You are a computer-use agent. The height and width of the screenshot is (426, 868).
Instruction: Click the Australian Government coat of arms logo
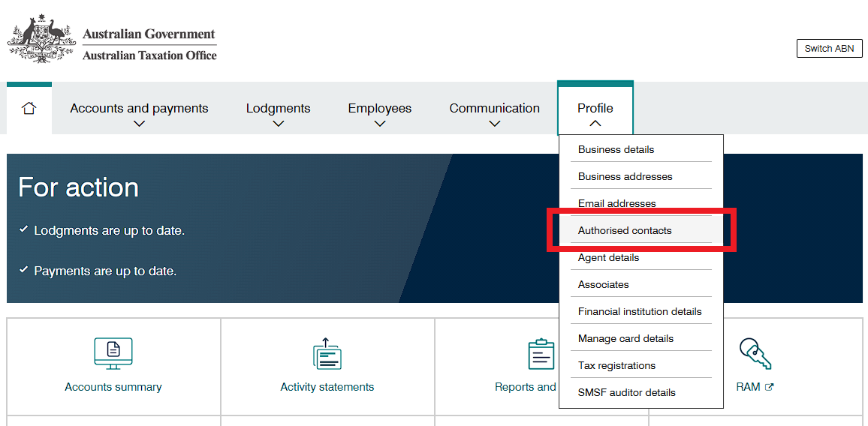coord(42,39)
